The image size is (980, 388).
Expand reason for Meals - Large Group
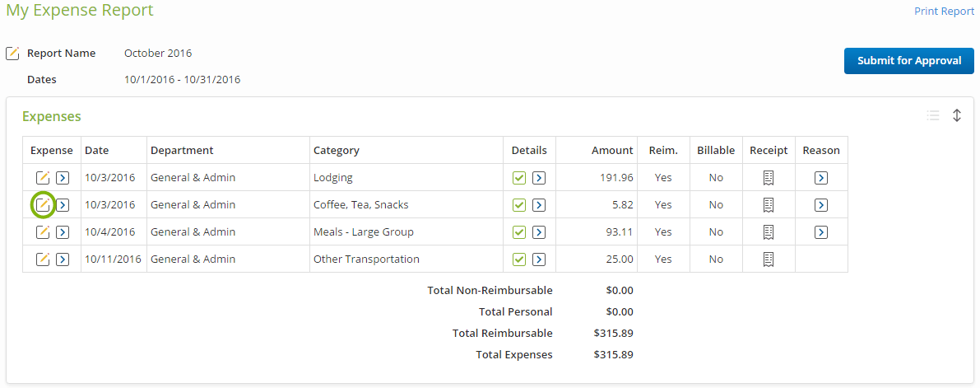[x=821, y=231]
